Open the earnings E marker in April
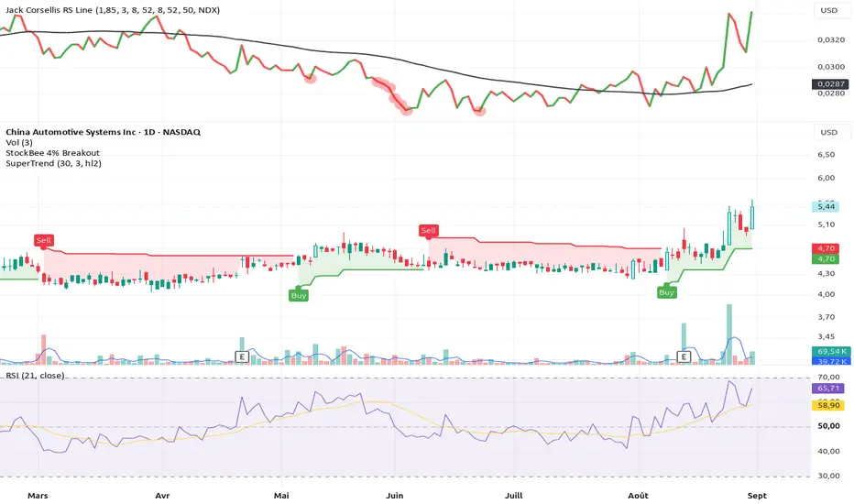Viewport: 854px width, 504px height. (x=241, y=356)
